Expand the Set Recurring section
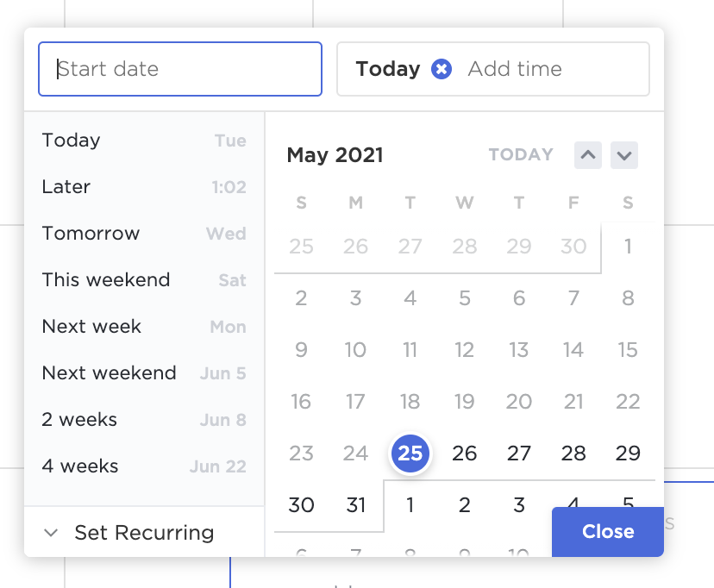Image resolution: width=714 pixels, height=588 pixels. 129,533
